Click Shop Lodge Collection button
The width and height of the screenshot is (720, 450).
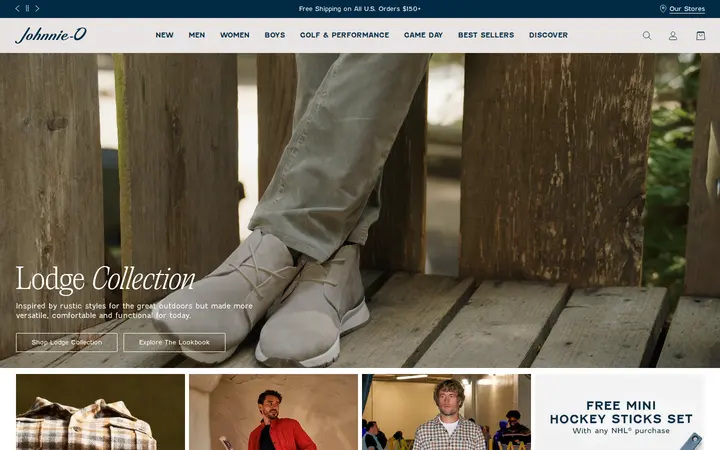(x=67, y=343)
